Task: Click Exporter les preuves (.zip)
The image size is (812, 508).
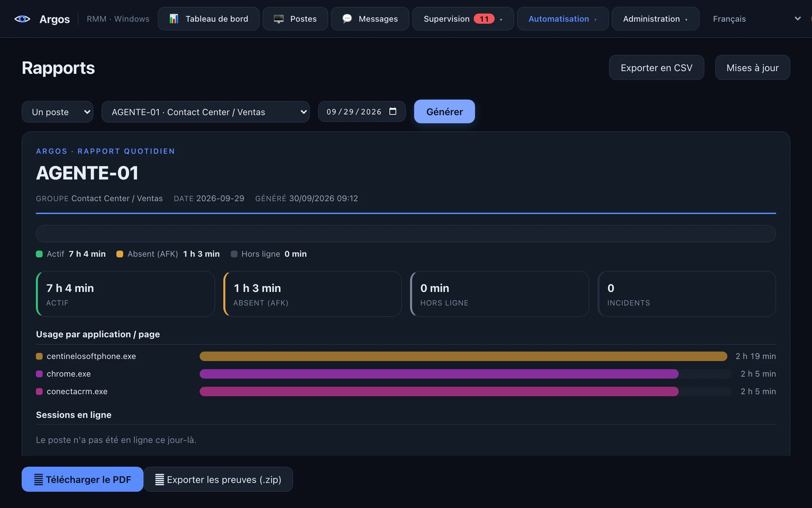Action: pos(218,479)
